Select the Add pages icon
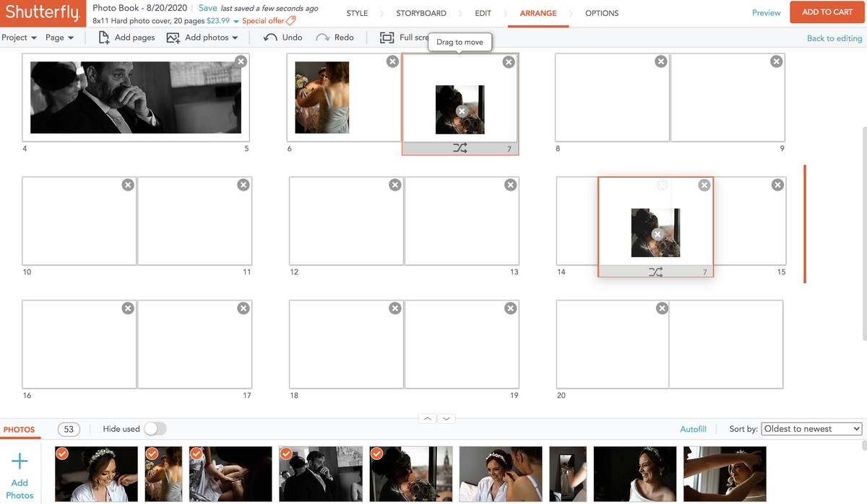Viewport: 867px width, 504px height. 104,37
